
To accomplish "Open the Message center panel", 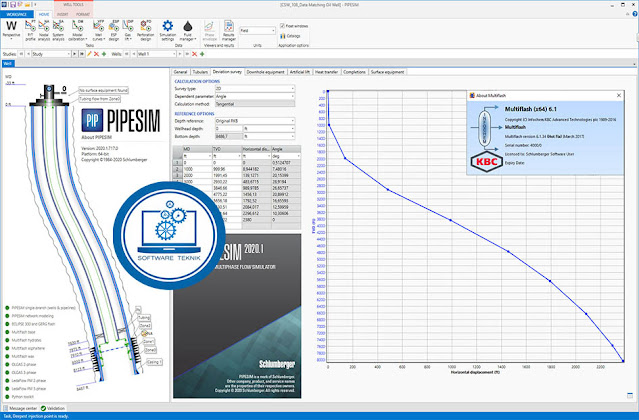I will tap(20, 408).
